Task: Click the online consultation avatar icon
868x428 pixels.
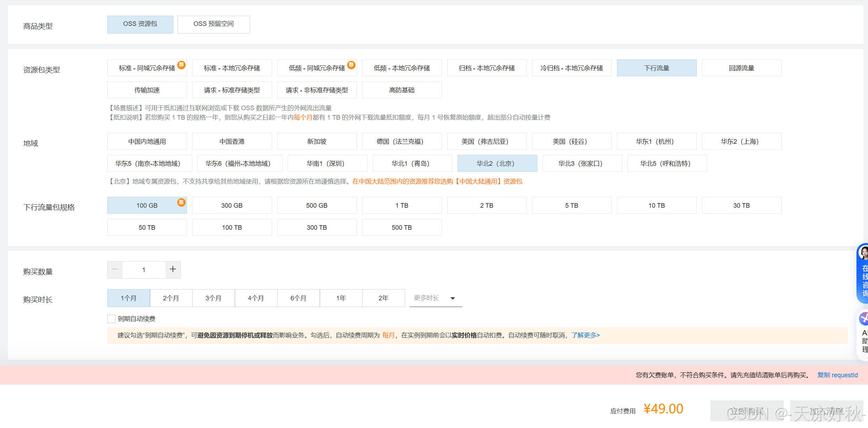Action: [863, 252]
